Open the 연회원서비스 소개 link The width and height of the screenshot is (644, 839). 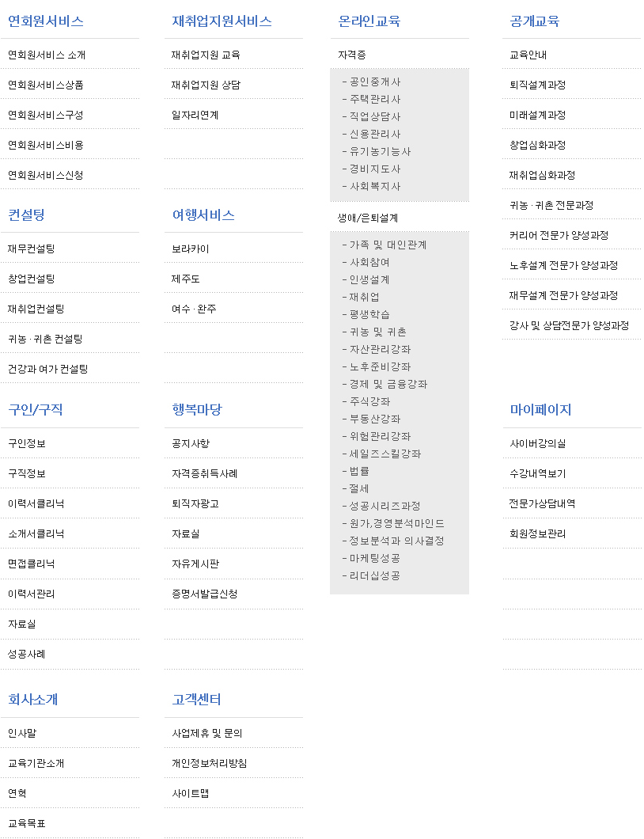click(47, 55)
